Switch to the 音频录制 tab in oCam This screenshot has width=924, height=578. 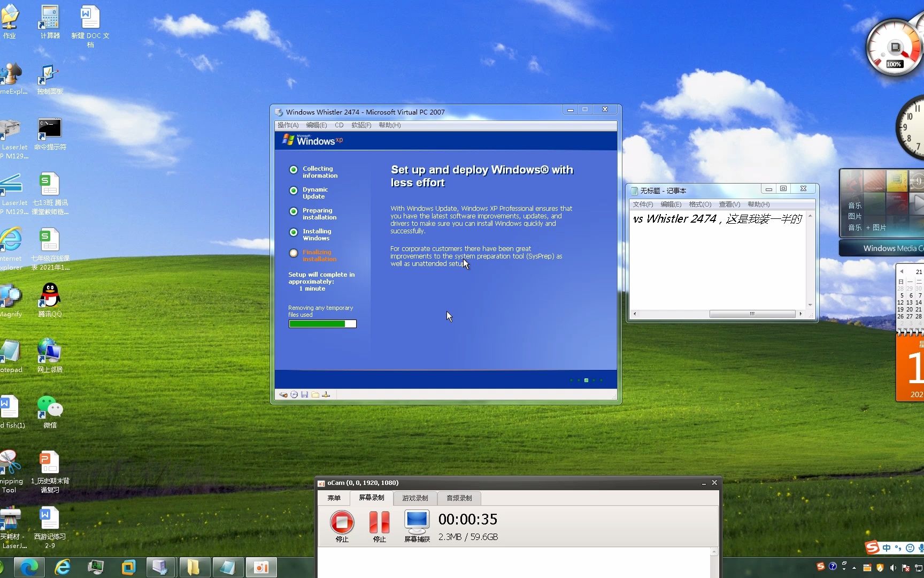pos(459,498)
